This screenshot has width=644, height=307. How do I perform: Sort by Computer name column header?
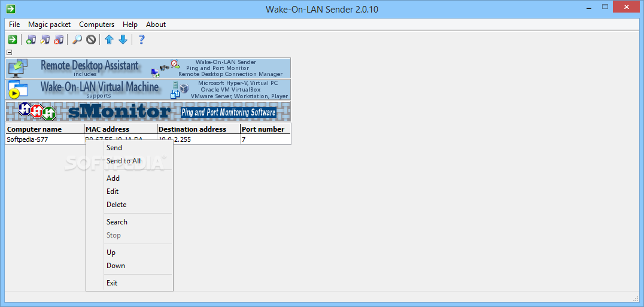tap(44, 129)
